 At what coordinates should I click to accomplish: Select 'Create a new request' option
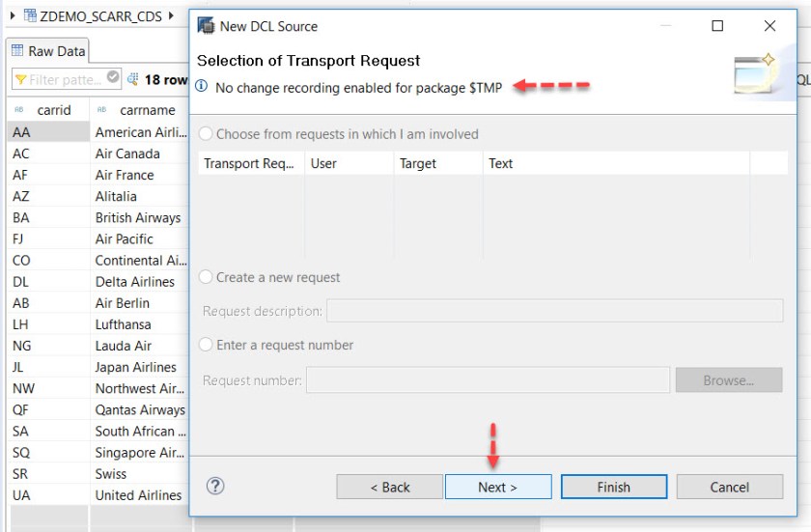pos(206,277)
